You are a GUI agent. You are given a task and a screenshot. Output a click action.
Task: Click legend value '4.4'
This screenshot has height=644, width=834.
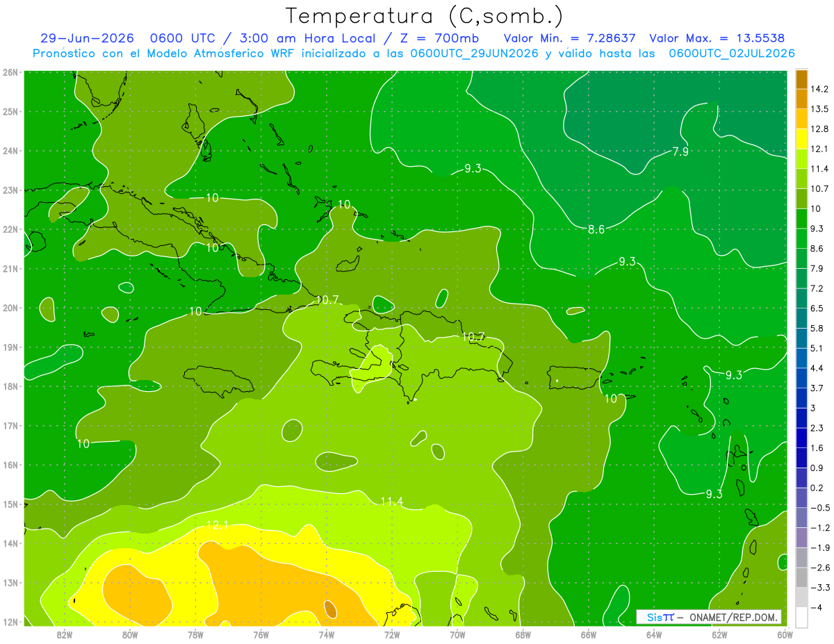tap(817, 368)
